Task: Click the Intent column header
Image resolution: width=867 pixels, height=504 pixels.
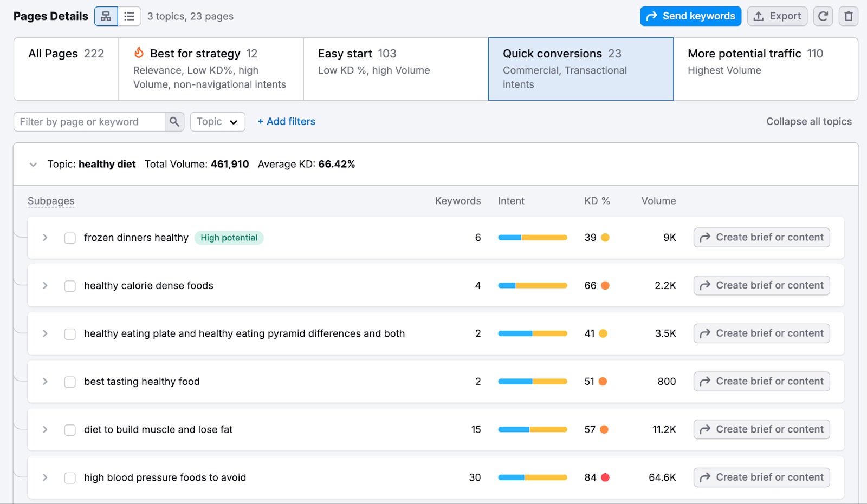Action: (x=511, y=201)
